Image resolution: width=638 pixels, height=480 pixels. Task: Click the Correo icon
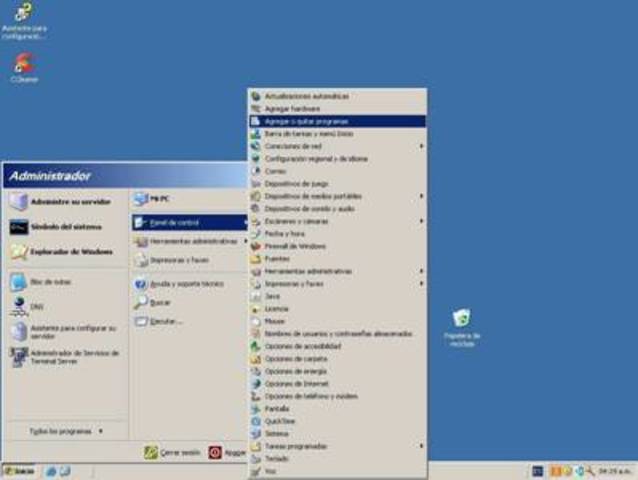pyautogui.click(x=256, y=171)
